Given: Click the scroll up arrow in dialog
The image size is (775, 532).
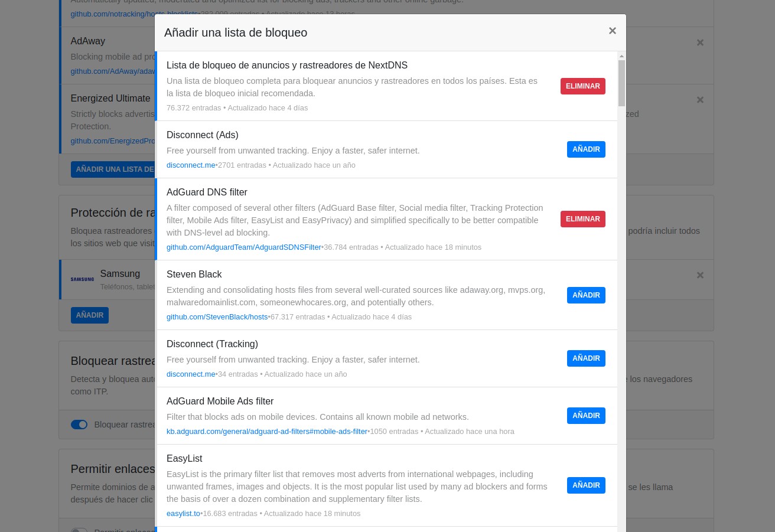Looking at the screenshot, I should 621,56.
